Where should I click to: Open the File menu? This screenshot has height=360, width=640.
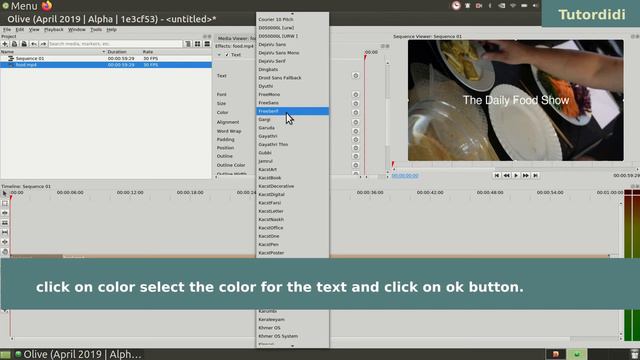point(7,29)
